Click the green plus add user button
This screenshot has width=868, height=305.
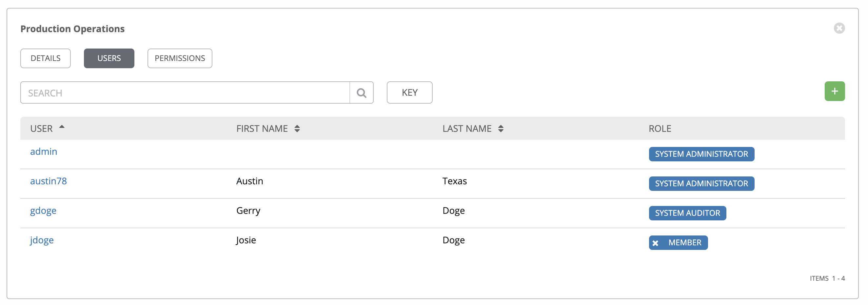tap(834, 91)
